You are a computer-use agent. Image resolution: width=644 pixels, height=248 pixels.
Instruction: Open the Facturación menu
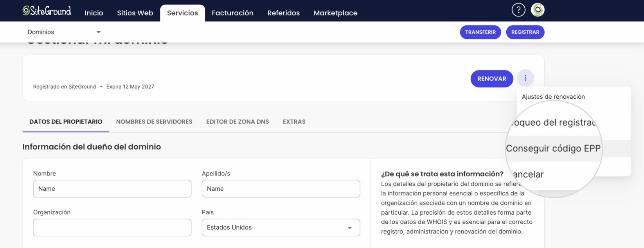pyautogui.click(x=232, y=13)
